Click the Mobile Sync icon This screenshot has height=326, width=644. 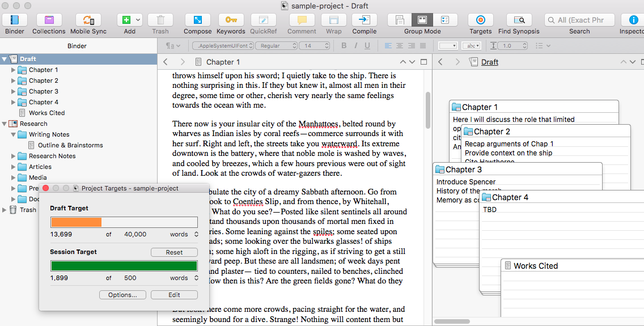[x=88, y=20]
